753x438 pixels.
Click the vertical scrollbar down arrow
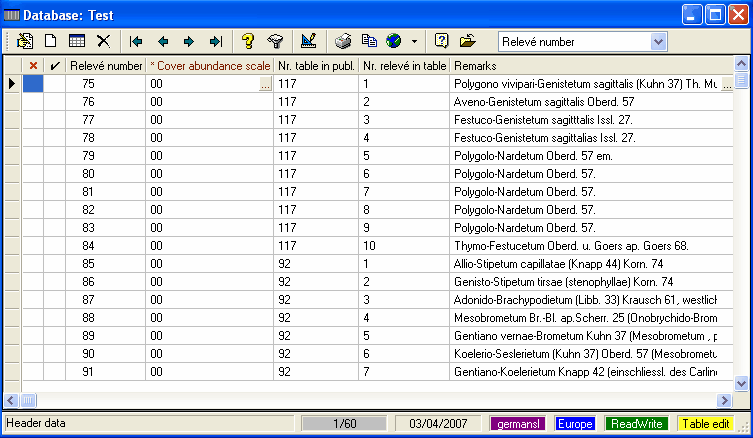click(741, 382)
